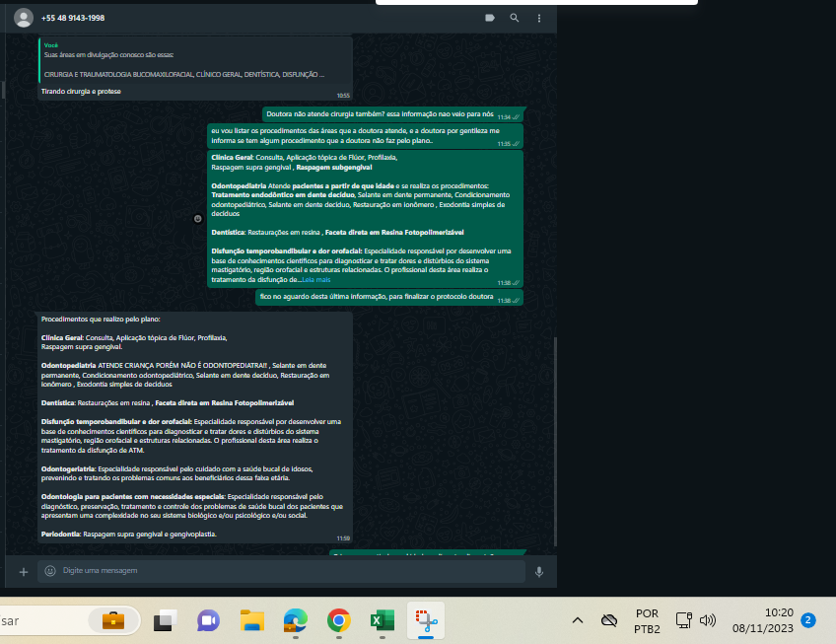
Task: Click the quoted 'Você' reply preview
Action: tap(195, 60)
